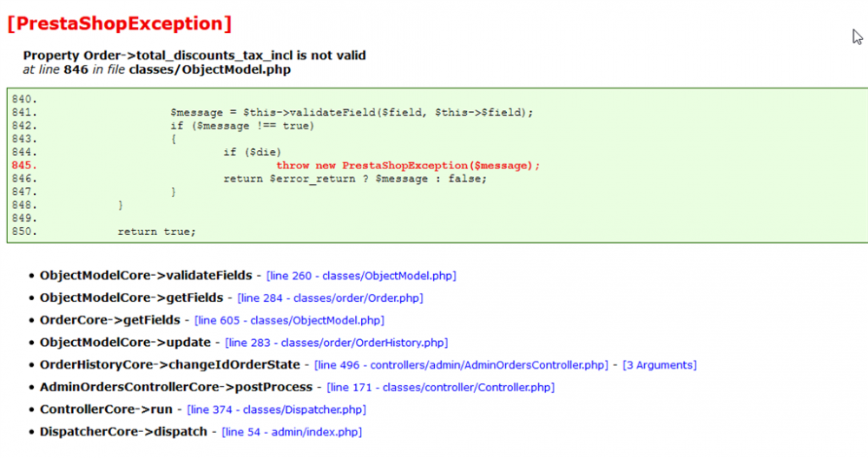868x458 pixels.
Task: Open link line 374 classes/Dispatcher.php
Action: pos(276,409)
